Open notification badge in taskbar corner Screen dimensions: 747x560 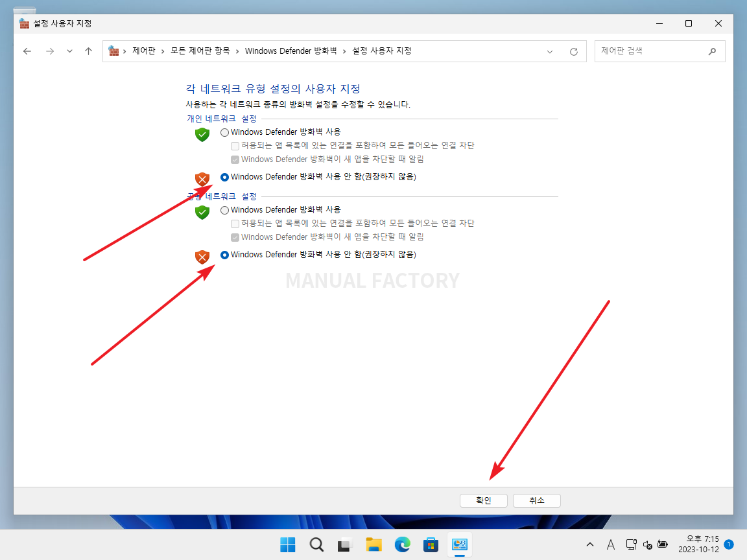tap(729, 544)
